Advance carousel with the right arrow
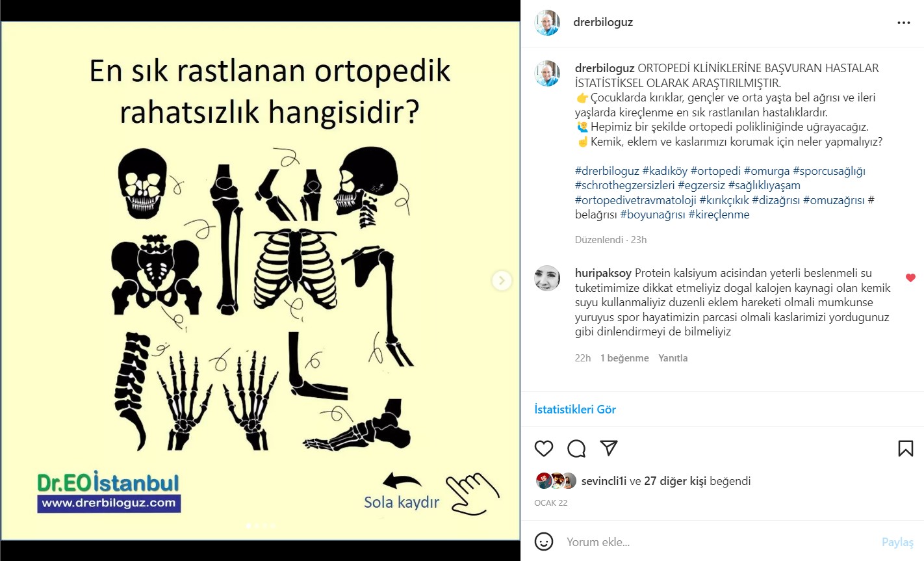This screenshot has height=561, width=924. point(502,281)
